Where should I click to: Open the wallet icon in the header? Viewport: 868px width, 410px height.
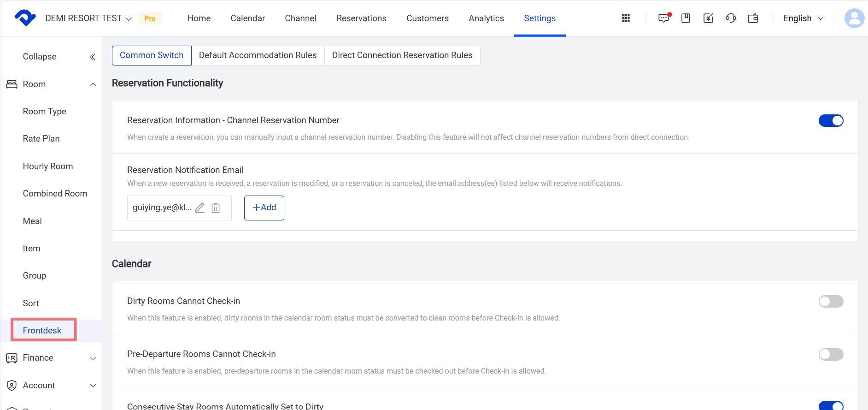753,18
